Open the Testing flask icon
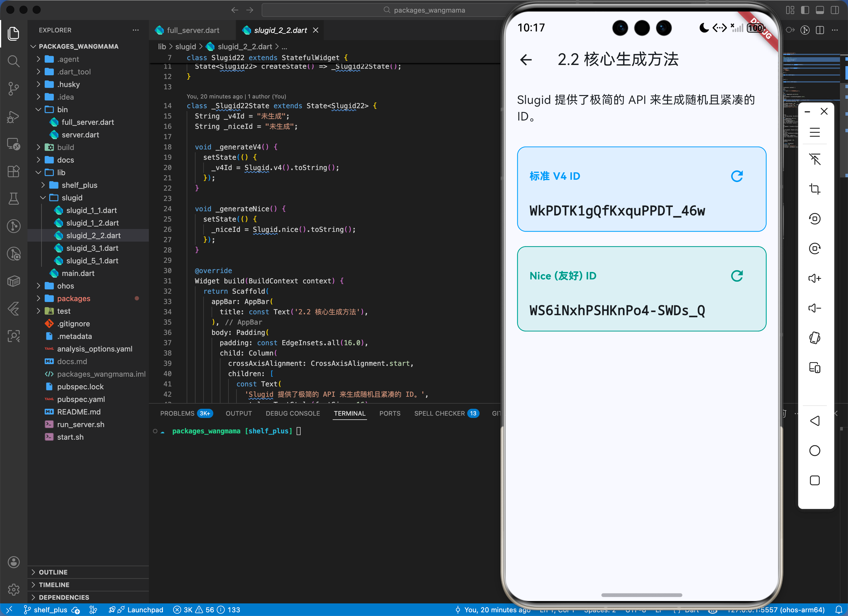The width and height of the screenshot is (848, 616). (13, 198)
